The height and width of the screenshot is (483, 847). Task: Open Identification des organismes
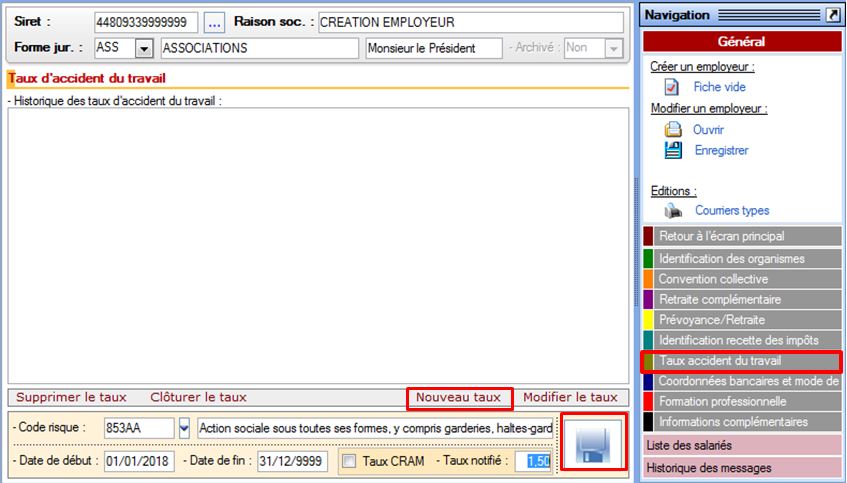pyautogui.click(x=742, y=259)
